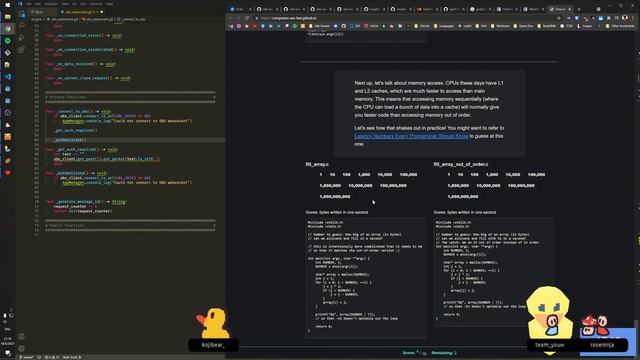Guess 100,000,000 for fill_array_out_of_order.c
The width and height of the screenshot is (640, 360).
point(521,185)
